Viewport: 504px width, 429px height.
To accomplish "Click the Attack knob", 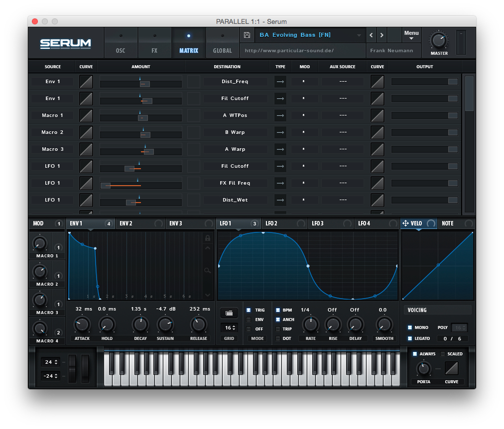I will point(82,324).
